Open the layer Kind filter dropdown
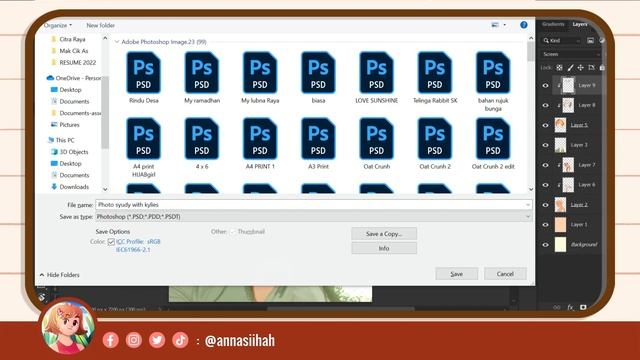 (x=562, y=40)
